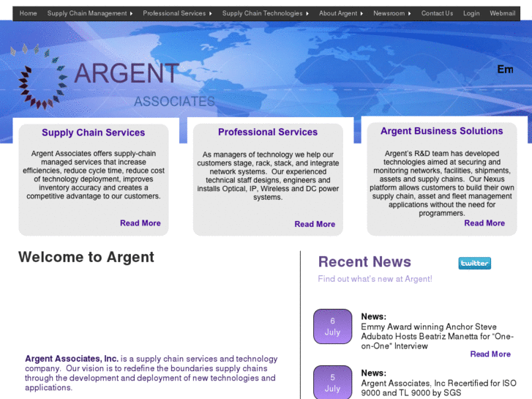Click the Argent Associates circular logo
The width and height of the screenshot is (532, 399).
coord(39,76)
